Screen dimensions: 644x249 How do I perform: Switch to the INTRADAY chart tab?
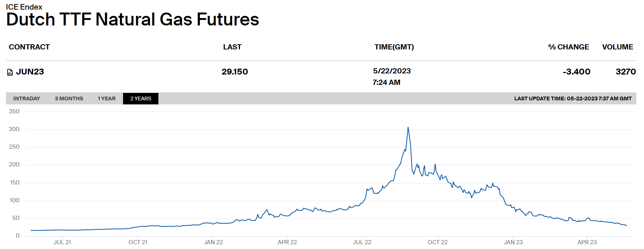pyautogui.click(x=27, y=98)
